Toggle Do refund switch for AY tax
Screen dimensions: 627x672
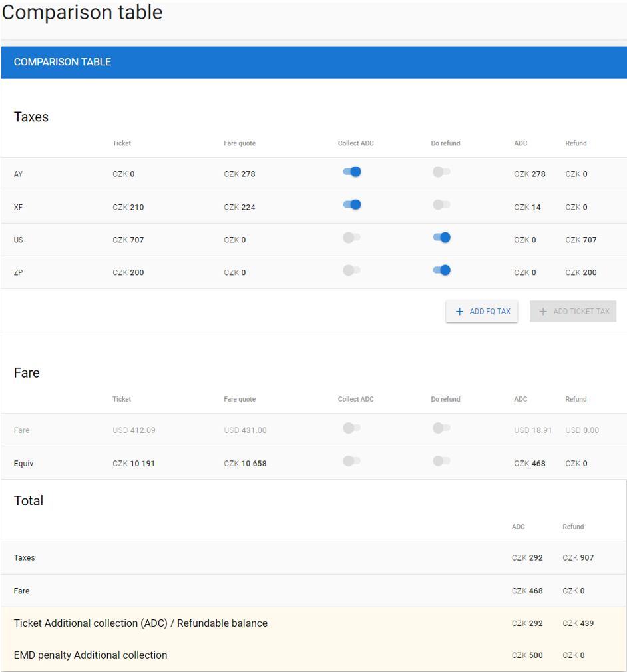pyautogui.click(x=441, y=172)
